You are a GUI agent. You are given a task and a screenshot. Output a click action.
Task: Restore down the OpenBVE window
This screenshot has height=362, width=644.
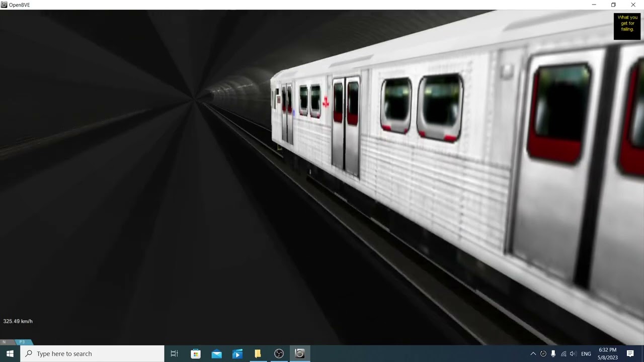coord(613,5)
